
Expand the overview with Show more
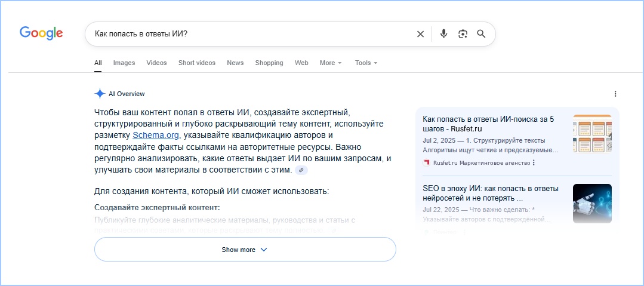(245, 250)
